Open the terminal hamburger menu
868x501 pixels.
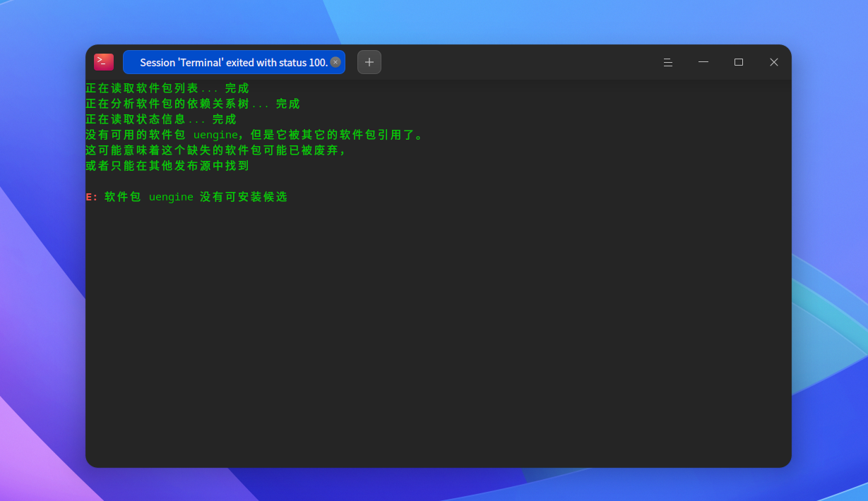click(x=668, y=62)
